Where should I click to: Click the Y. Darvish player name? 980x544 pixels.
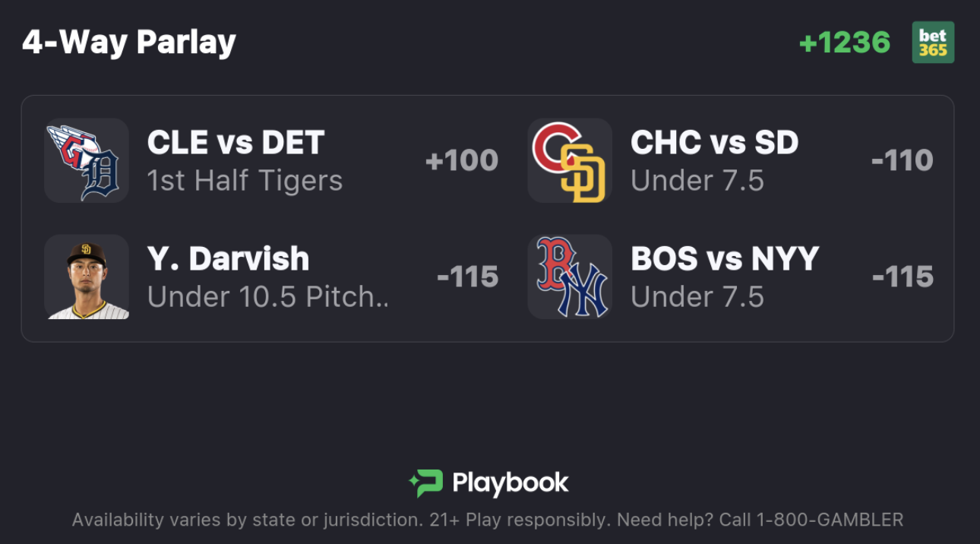(228, 259)
